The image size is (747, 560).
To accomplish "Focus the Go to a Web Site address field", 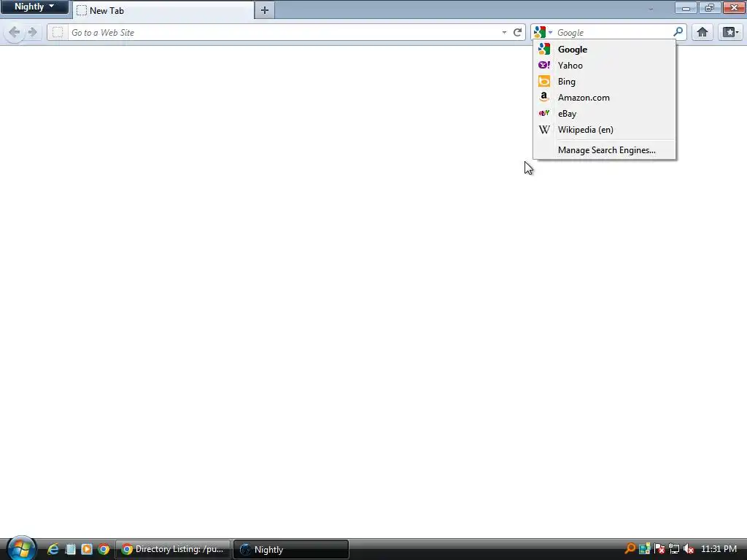I will (284, 32).
